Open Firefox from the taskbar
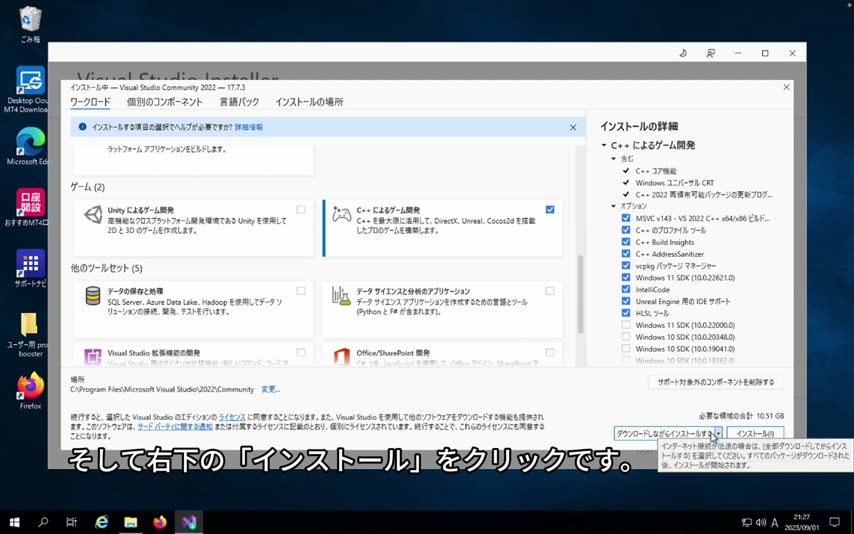 (x=160, y=523)
